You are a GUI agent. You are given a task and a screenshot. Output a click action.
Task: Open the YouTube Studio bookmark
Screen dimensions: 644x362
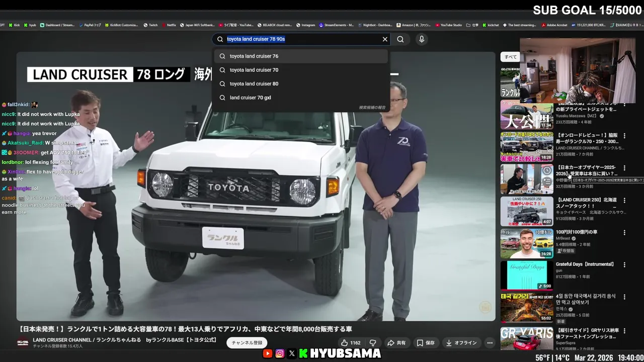pyautogui.click(x=449, y=25)
